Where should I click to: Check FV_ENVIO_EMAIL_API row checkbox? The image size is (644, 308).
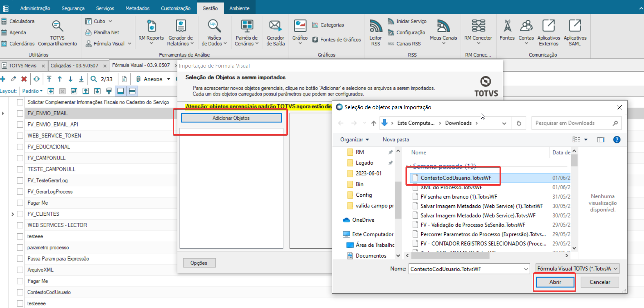[x=20, y=124]
